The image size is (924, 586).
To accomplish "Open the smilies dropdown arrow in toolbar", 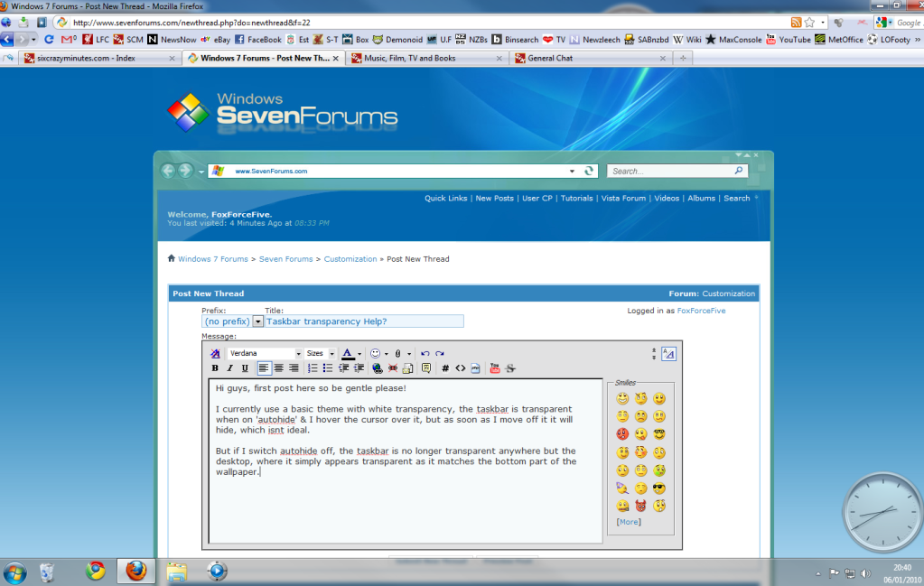I will coord(386,354).
